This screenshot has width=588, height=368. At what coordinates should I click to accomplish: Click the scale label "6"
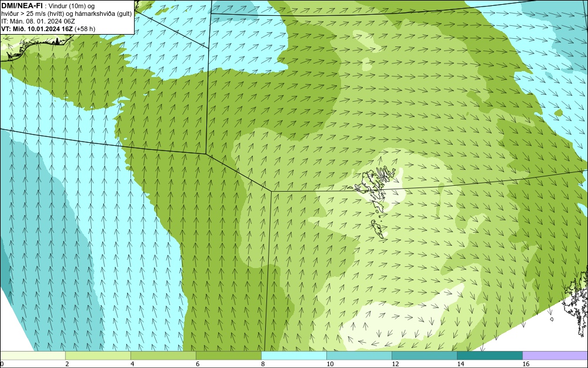(198, 364)
